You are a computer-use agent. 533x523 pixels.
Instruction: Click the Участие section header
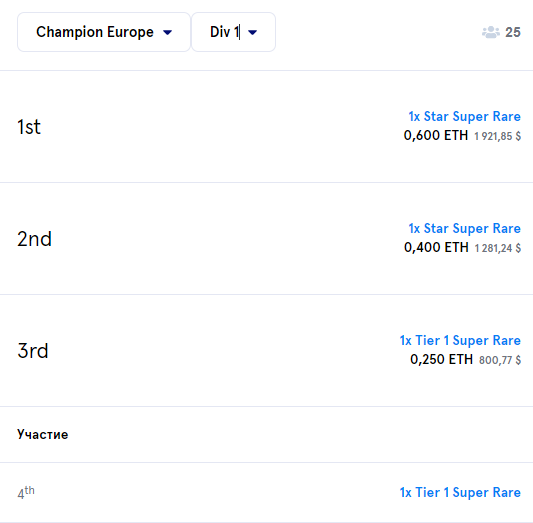tap(42, 435)
